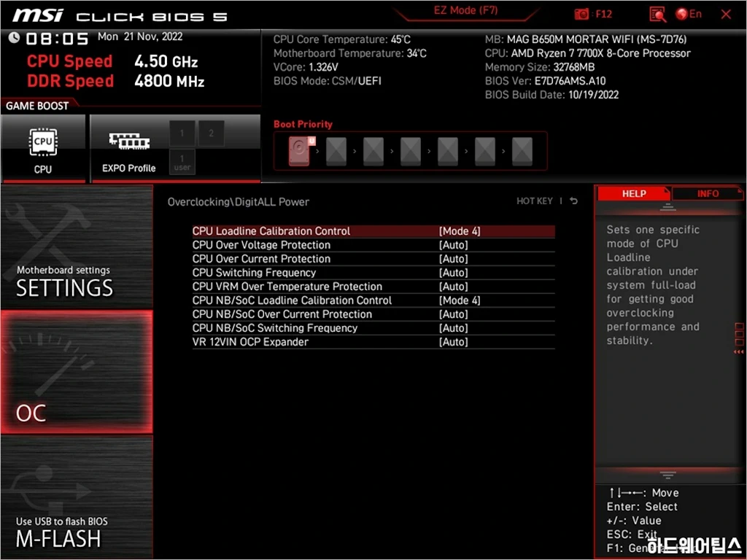
Task: Close the BIOS with the X icon
Action: coord(726,15)
